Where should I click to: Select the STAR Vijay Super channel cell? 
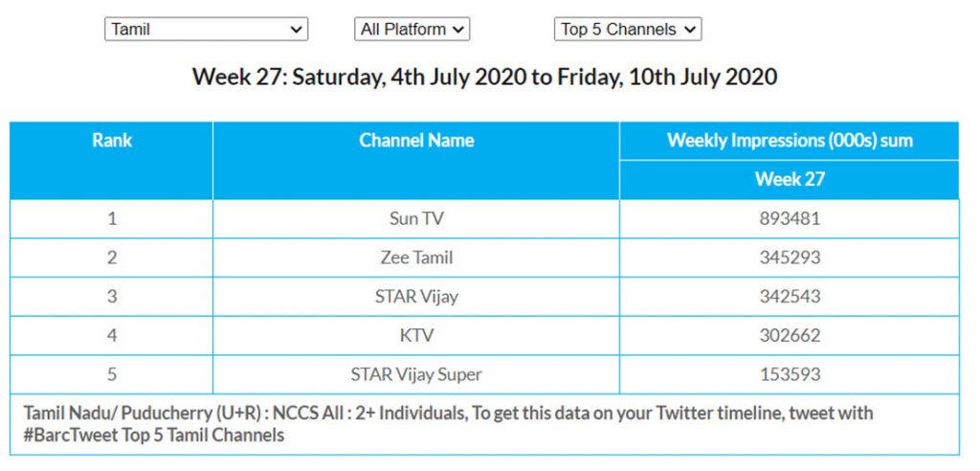pos(416,374)
